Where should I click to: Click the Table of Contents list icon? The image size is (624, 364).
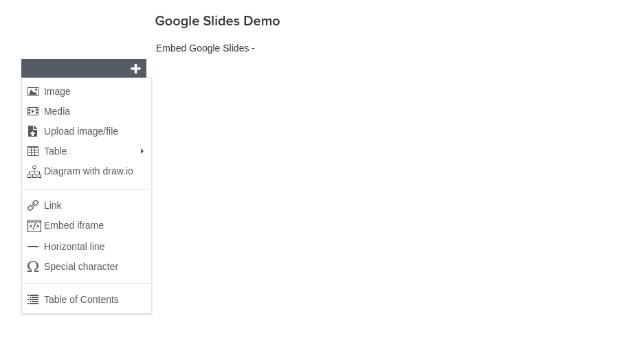tap(33, 299)
